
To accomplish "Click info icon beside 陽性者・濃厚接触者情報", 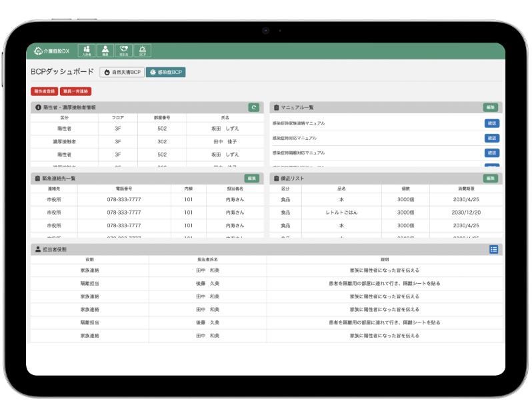I will point(38,107).
